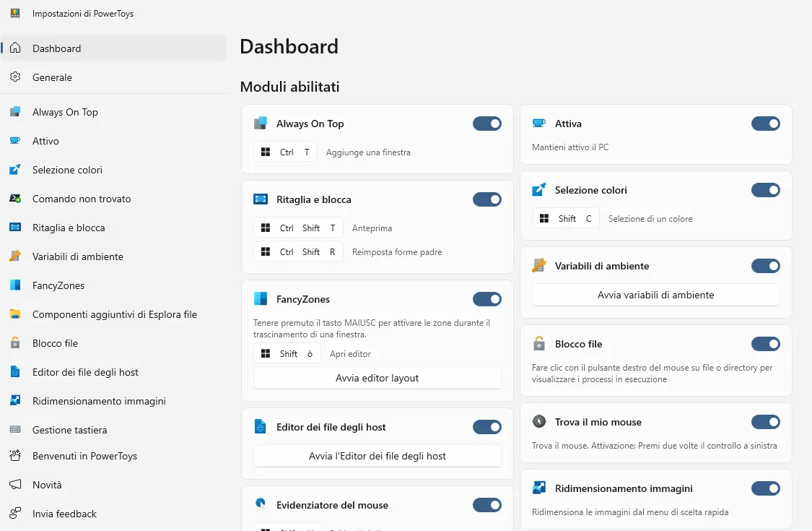The height and width of the screenshot is (531, 812).
Task: Click the Benvenuti in PowerToys sidebar icon
Action: tap(16, 455)
